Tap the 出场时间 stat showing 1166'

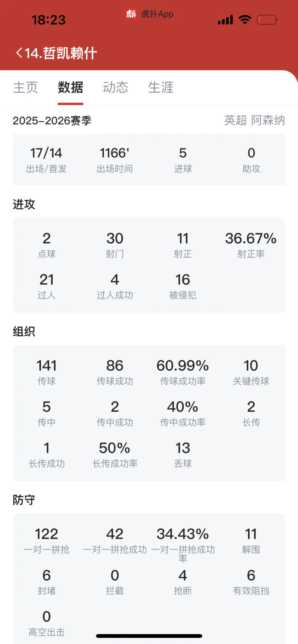pos(115,160)
